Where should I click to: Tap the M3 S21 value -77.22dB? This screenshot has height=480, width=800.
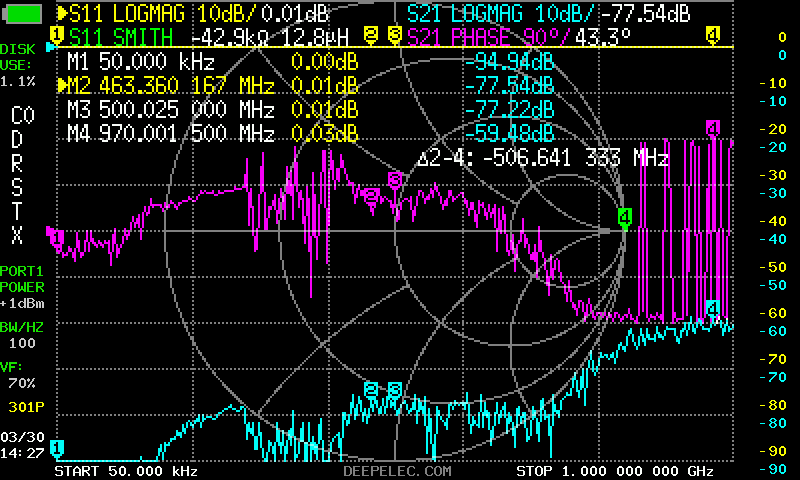[509, 110]
